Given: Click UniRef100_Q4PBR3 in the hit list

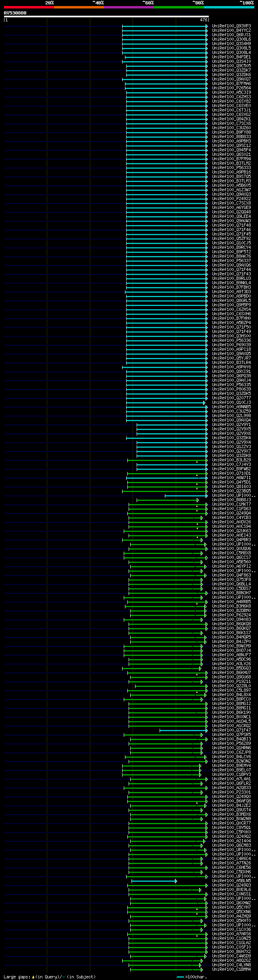Looking at the screenshot, I should 231,540.
